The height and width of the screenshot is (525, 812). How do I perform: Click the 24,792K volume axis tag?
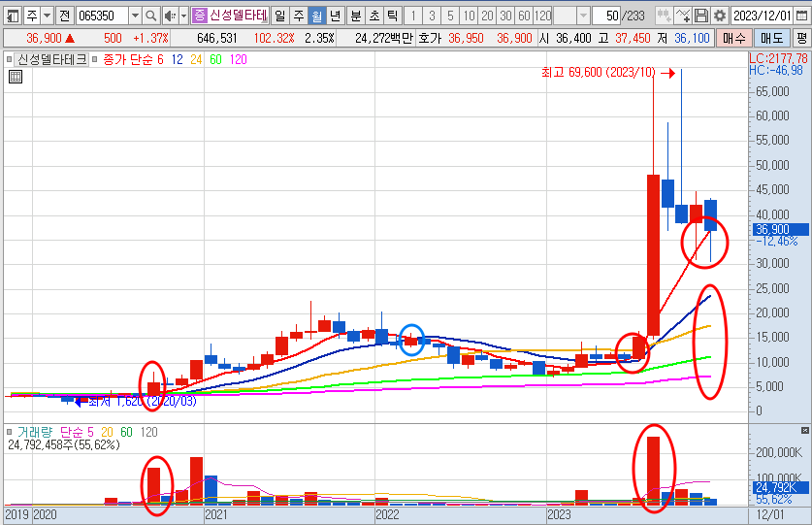779,487
